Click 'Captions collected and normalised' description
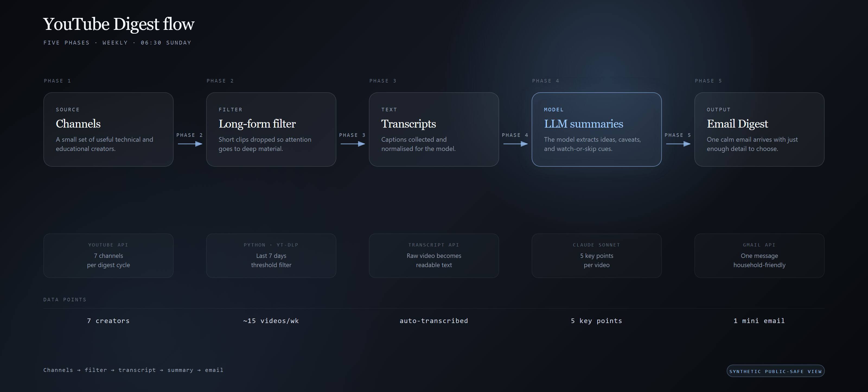 (x=418, y=144)
